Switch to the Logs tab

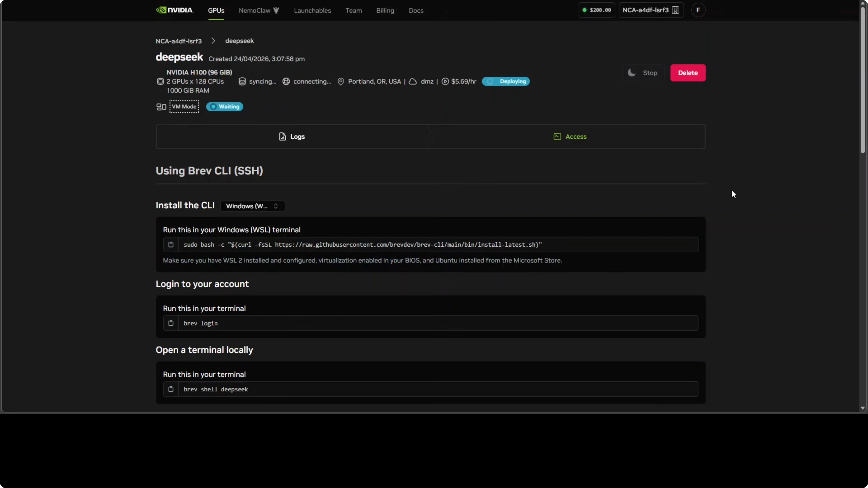292,137
